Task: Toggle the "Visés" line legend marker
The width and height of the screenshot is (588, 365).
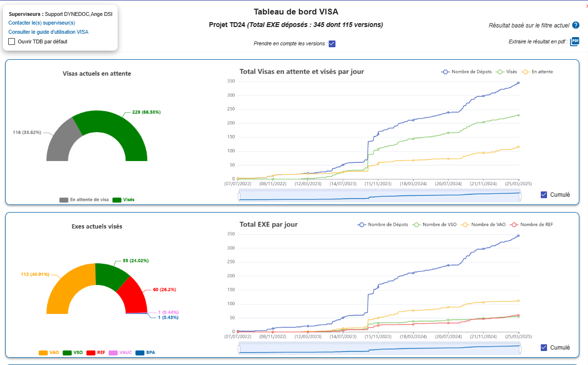Action: [x=501, y=72]
